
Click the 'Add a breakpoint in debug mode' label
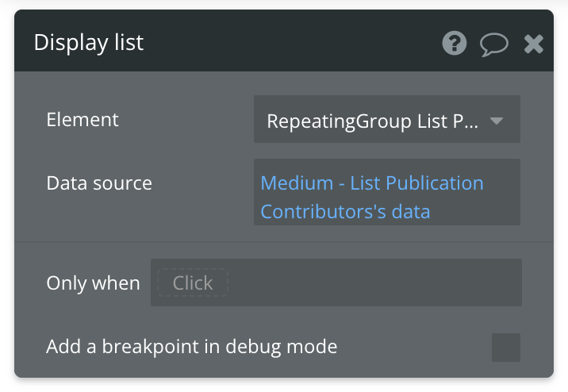point(191,347)
